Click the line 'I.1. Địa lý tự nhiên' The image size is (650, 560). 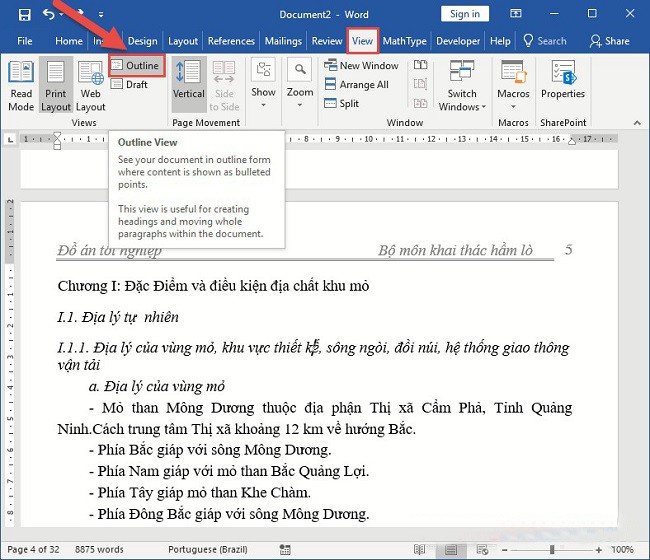(118, 318)
